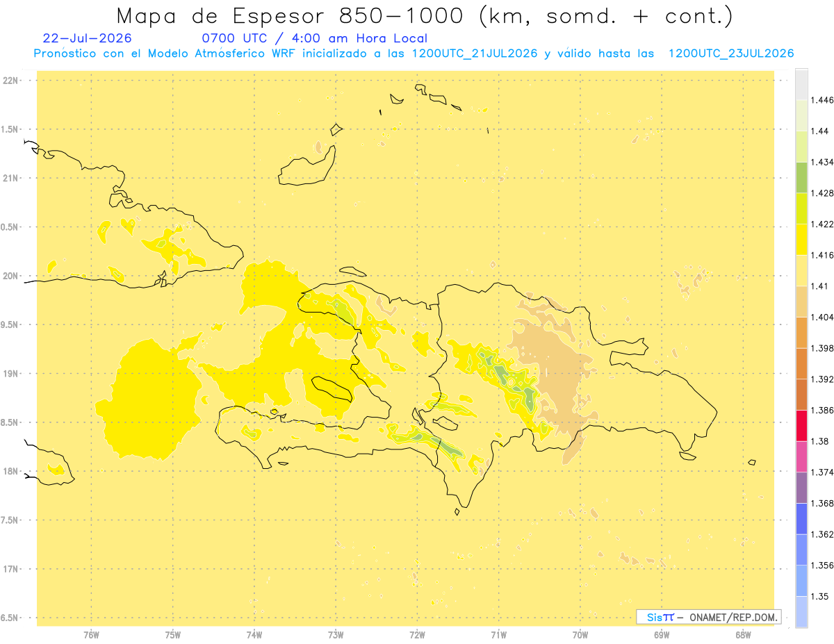Image resolution: width=834 pixels, height=644 pixels.
Task: Click the longitude label '69W'
Action: 662,635
